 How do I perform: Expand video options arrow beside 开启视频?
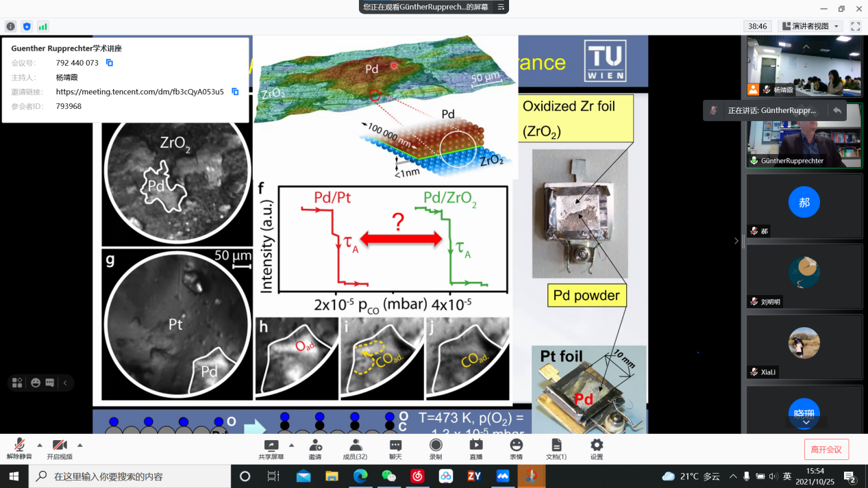tap(80, 444)
